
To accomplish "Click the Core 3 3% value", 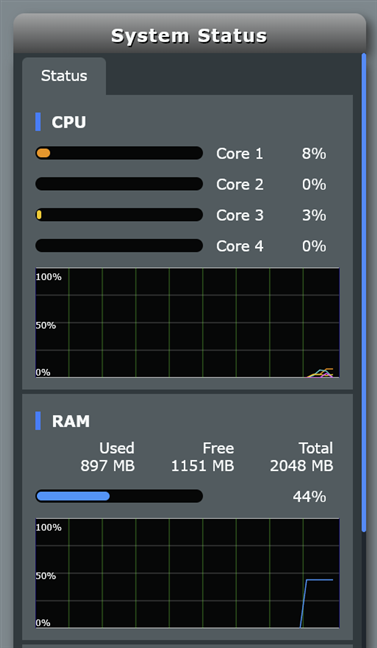I will click(314, 215).
